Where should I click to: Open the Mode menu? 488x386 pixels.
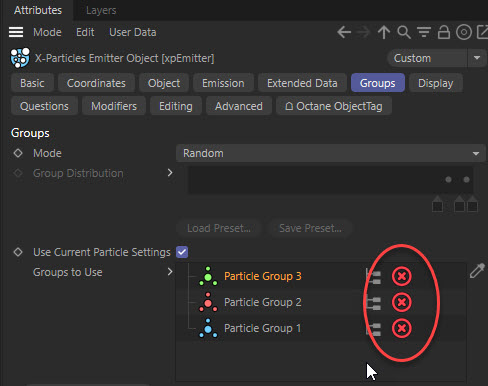(x=47, y=32)
